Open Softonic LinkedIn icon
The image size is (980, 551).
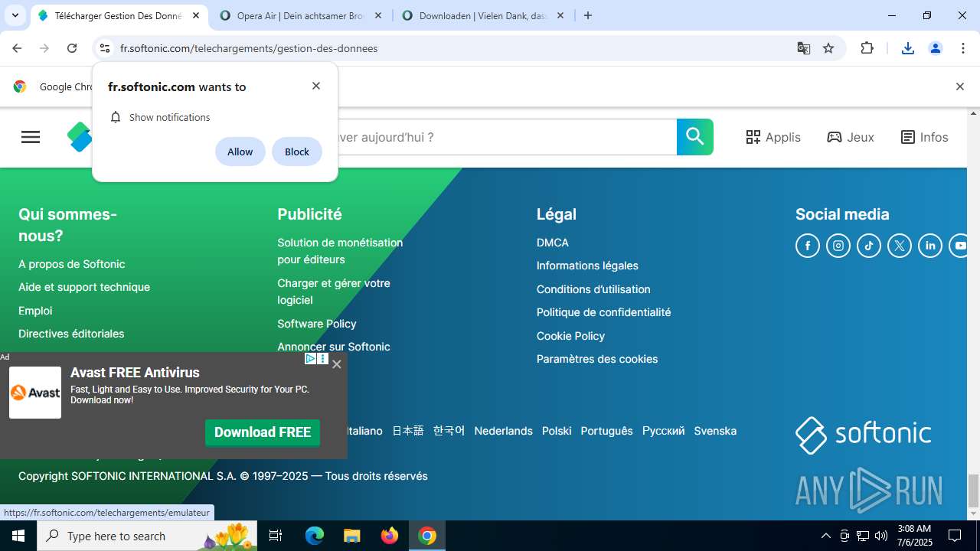930,246
